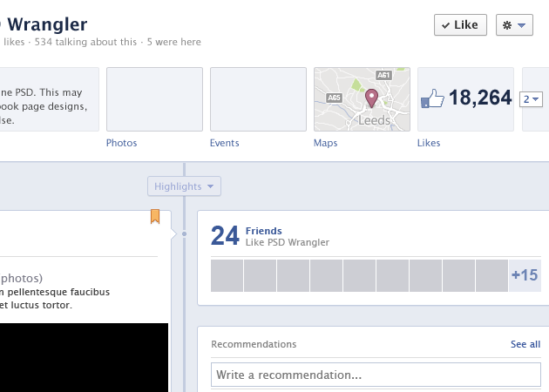Click 'Like PSD Wrangler' subtitle
Image resolution: width=549 pixels, height=392 pixels.
pyautogui.click(x=288, y=242)
